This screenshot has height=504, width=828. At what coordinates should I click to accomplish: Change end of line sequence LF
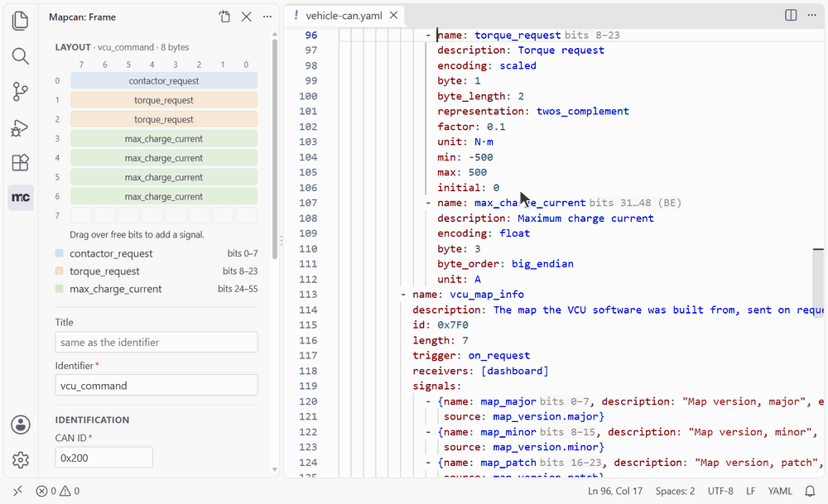(x=750, y=491)
